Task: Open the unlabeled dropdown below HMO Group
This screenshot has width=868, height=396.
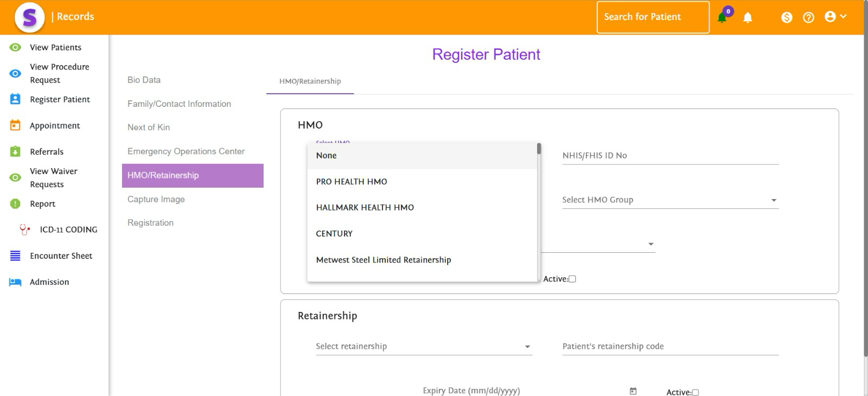Action: click(x=598, y=244)
